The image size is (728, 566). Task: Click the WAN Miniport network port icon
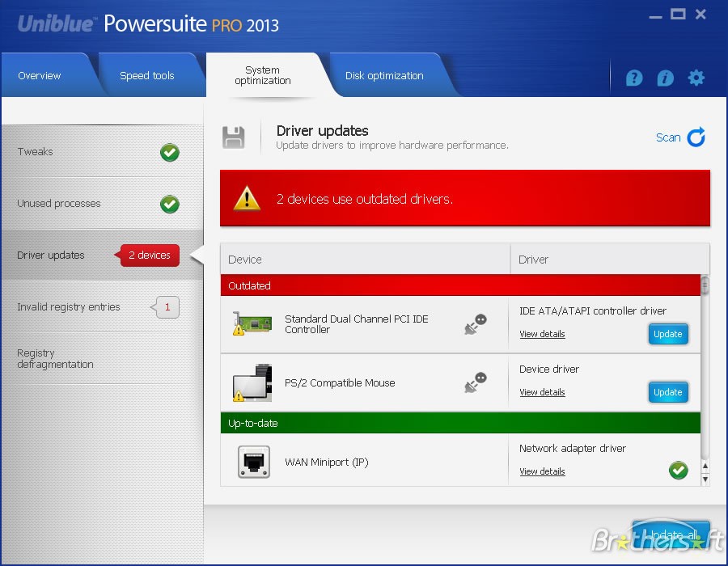click(253, 462)
